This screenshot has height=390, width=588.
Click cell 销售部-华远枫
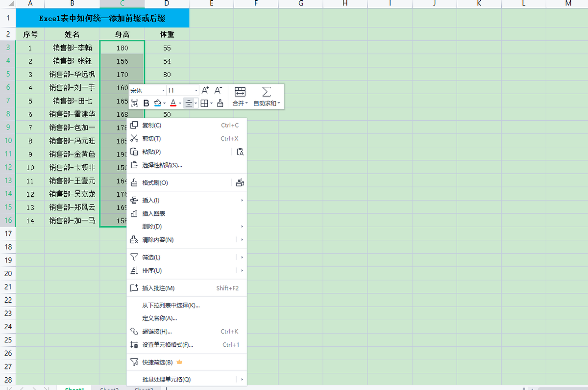[x=72, y=75]
